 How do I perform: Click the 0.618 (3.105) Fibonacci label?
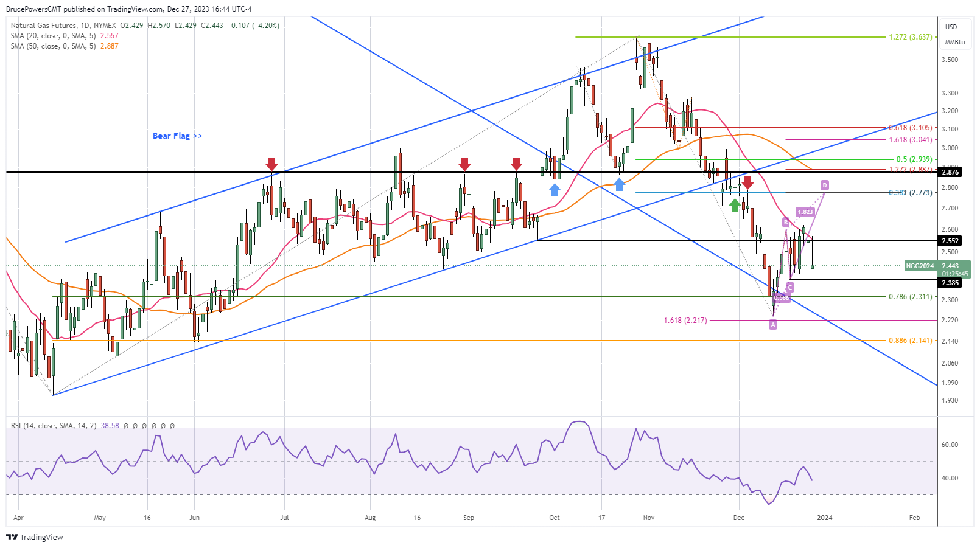click(911, 128)
